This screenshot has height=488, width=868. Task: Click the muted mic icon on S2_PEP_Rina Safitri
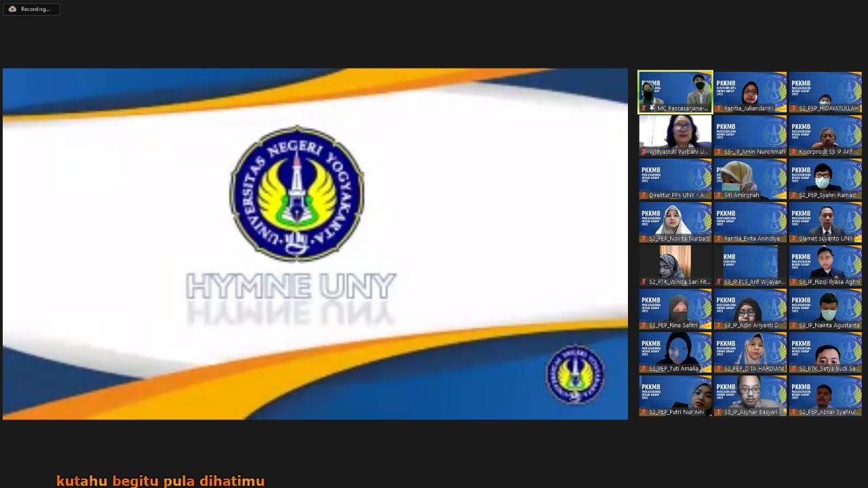pos(644,325)
